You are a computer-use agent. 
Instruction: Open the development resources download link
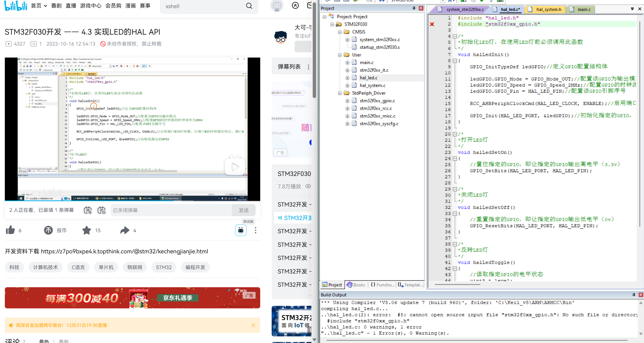point(124,251)
